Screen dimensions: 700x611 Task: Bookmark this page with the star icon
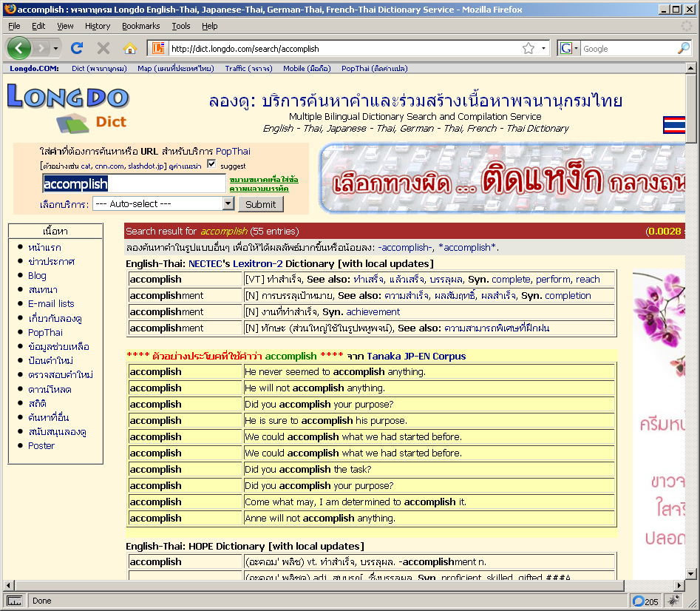(x=529, y=48)
